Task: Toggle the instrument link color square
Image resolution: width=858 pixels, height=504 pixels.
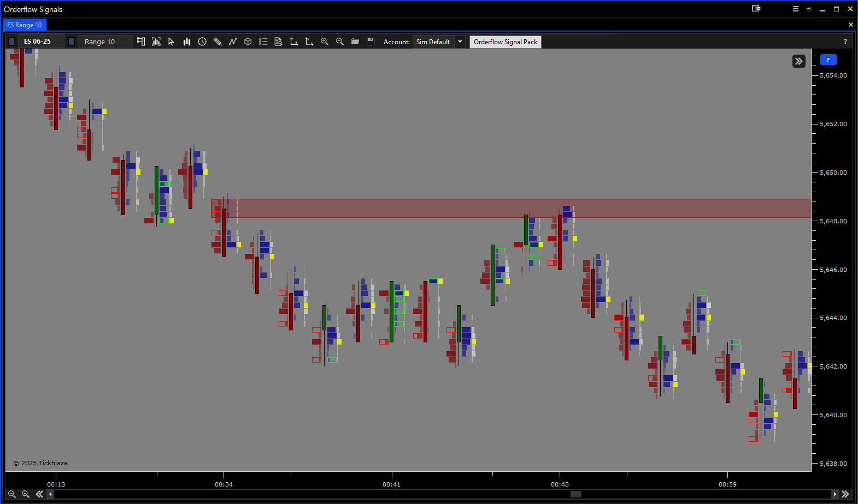Action: pyautogui.click(x=11, y=41)
